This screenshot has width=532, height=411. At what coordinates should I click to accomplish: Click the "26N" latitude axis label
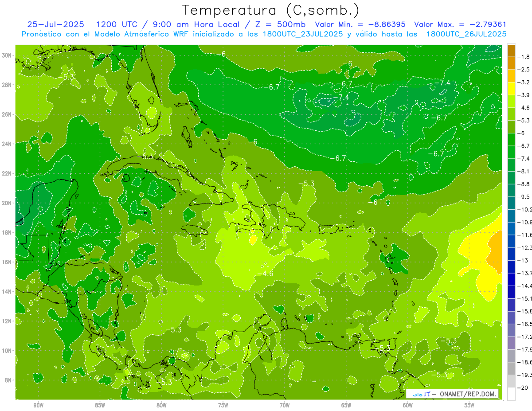[7, 114]
